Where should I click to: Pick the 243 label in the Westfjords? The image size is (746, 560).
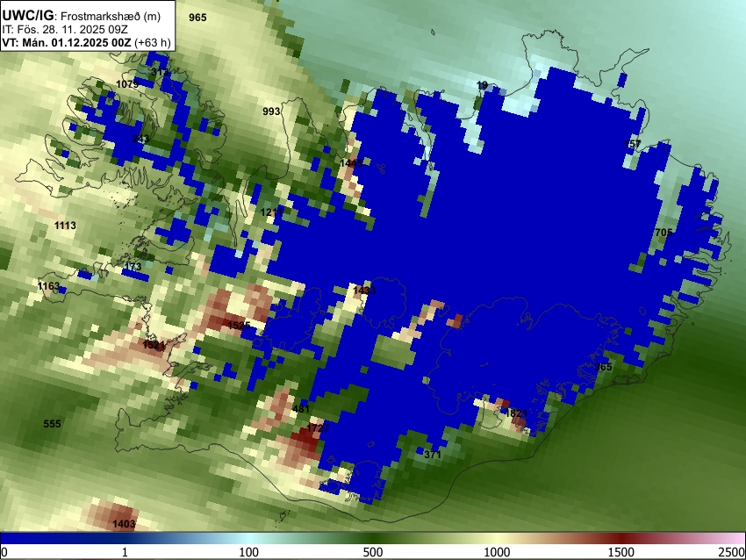point(140,139)
